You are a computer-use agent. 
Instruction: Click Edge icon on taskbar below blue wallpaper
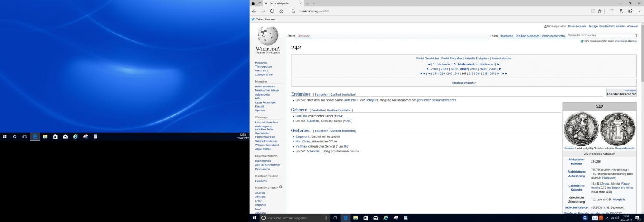[35, 136]
